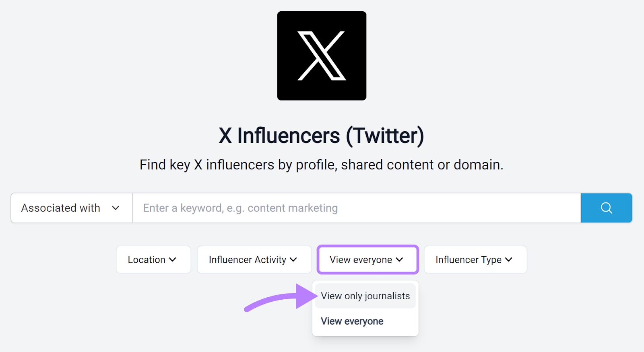Click the magnifying glass search icon
This screenshot has height=352, width=644.
coord(606,208)
